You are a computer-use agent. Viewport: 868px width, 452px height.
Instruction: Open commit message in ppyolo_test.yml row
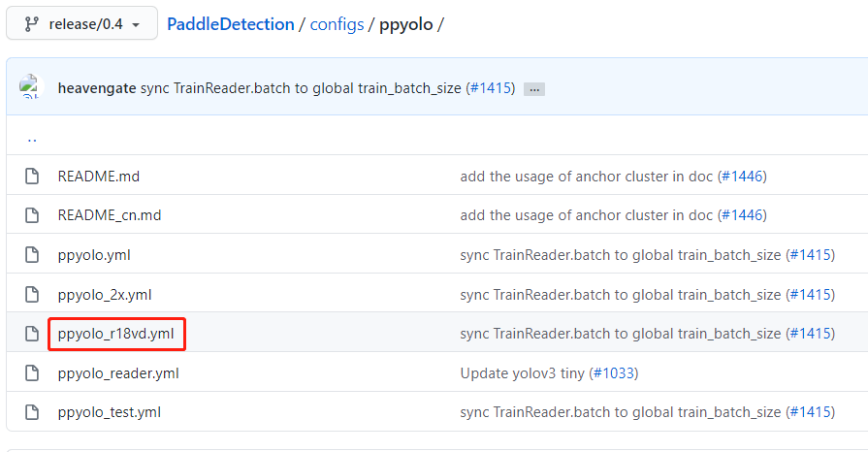pyautogui.click(x=621, y=412)
